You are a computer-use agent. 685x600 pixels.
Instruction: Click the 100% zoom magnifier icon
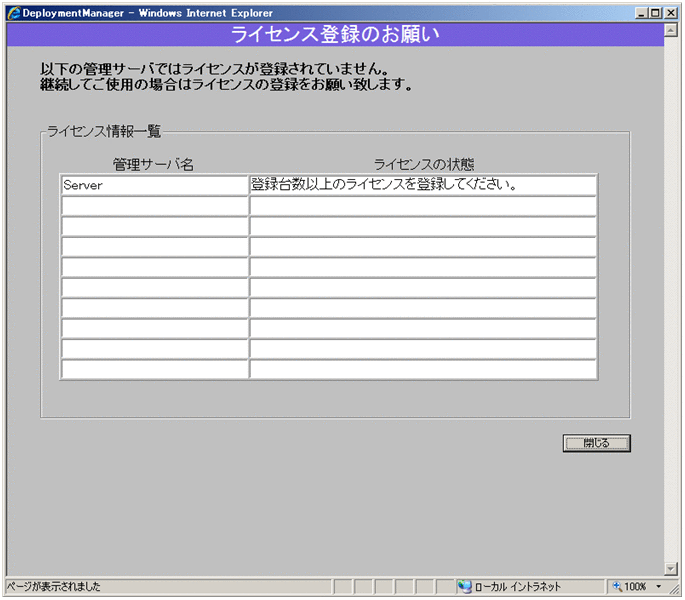(x=616, y=586)
